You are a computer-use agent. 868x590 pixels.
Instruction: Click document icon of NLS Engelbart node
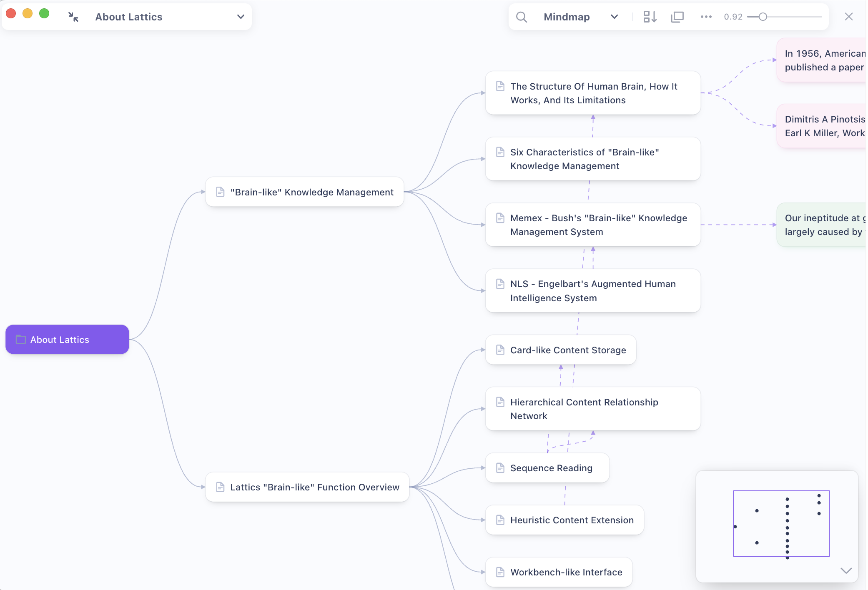point(500,284)
